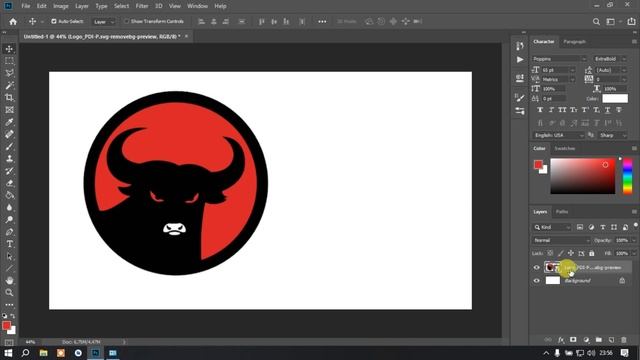Screen dimensions: 640x360
Task: Select the Line tool
Action: click(9, 268)
